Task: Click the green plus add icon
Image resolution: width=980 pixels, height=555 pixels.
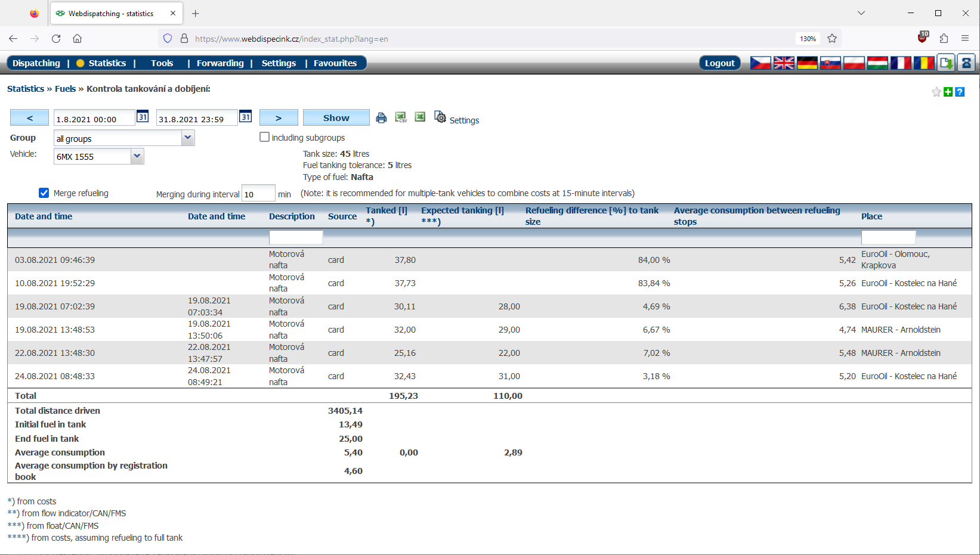Action: [948, 92]
